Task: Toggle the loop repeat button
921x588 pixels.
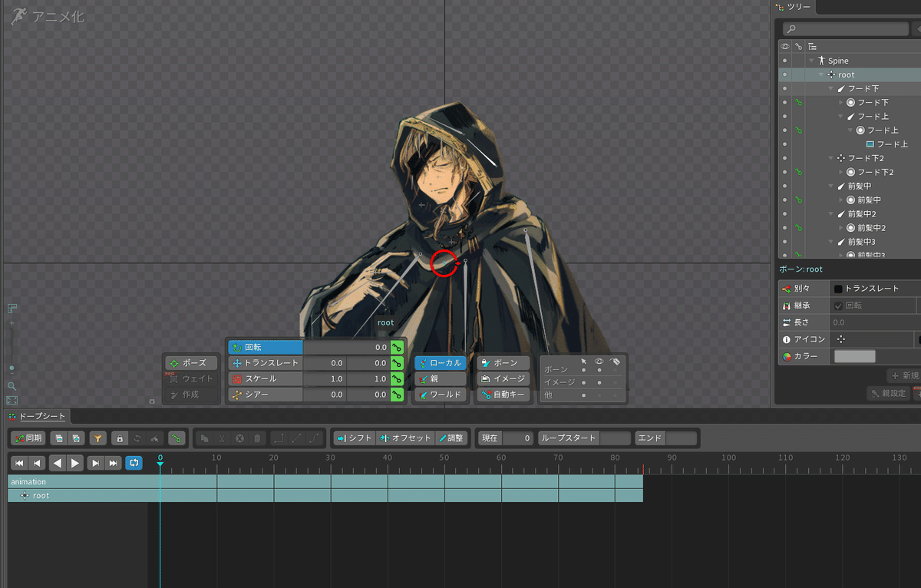Action: 134,462
